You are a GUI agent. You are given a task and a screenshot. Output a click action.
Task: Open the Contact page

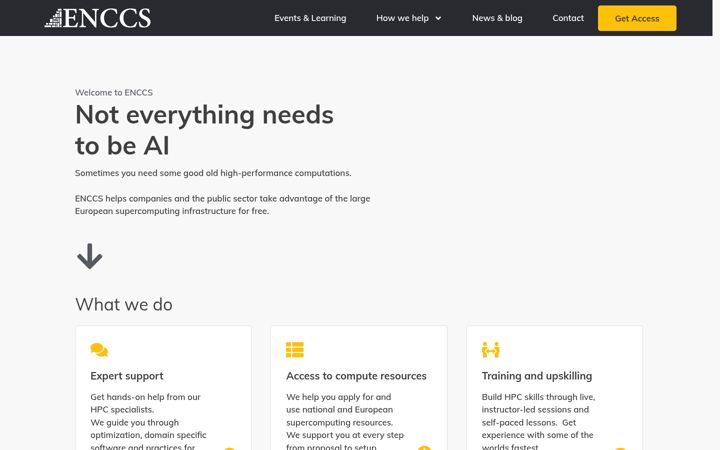click(x=568, y=18)
